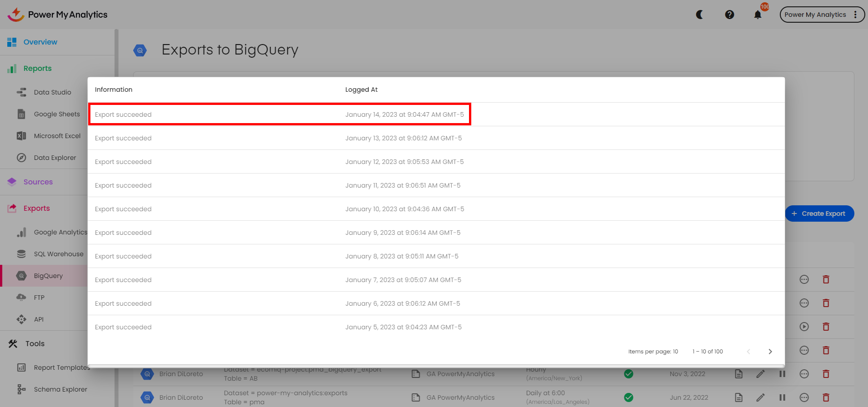Open the help question mark icon
The image size is (868, 407).
coord(729,15)
